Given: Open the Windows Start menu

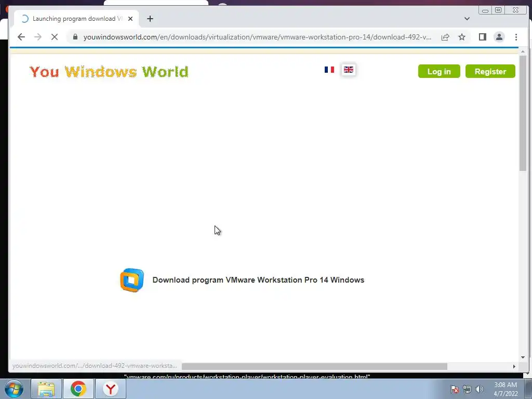Looking at the screenshot, I should click(14, 389).
